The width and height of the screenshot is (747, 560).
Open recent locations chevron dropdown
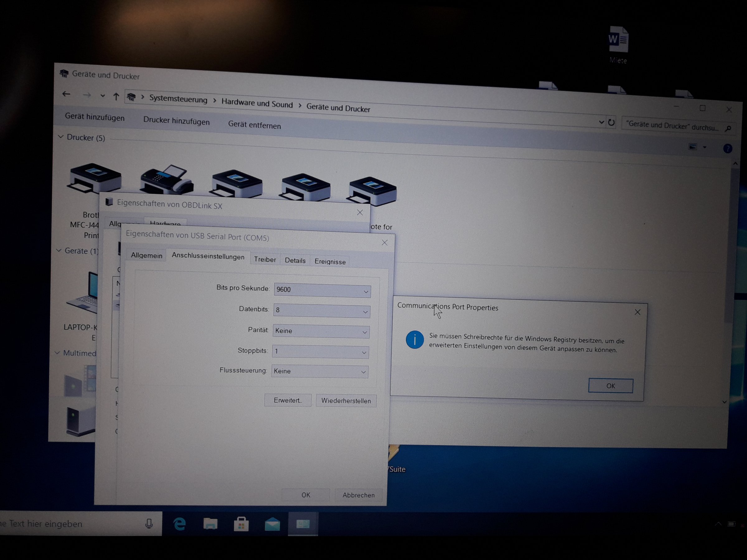coord(102,96)
